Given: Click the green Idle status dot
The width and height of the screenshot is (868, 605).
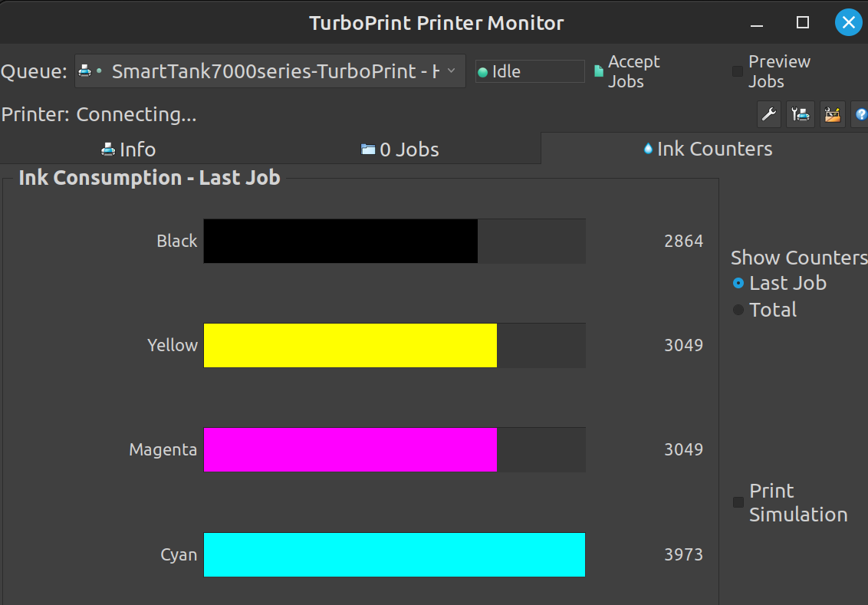Looking at the screenshot, I should pos(483,73).
